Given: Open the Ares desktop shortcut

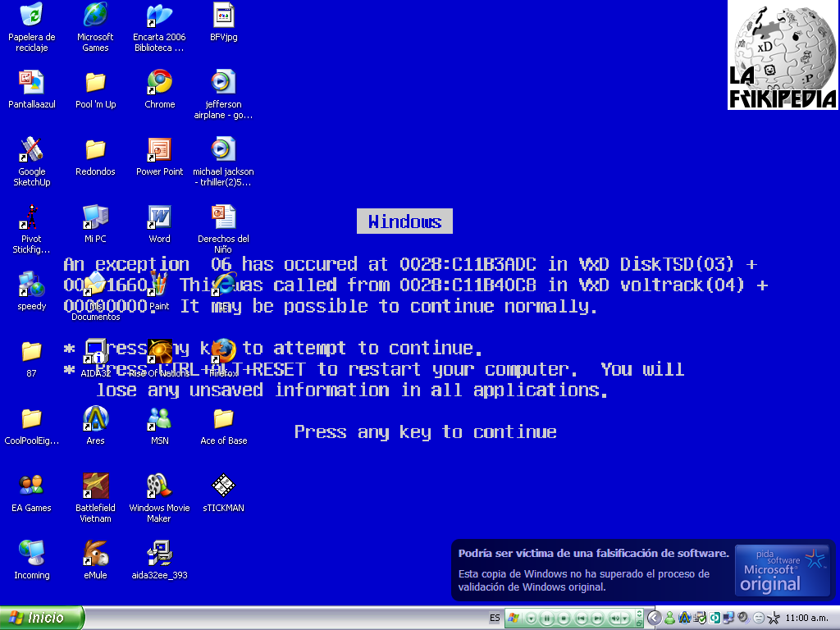Looking at the screenshot, I should 95,418.
